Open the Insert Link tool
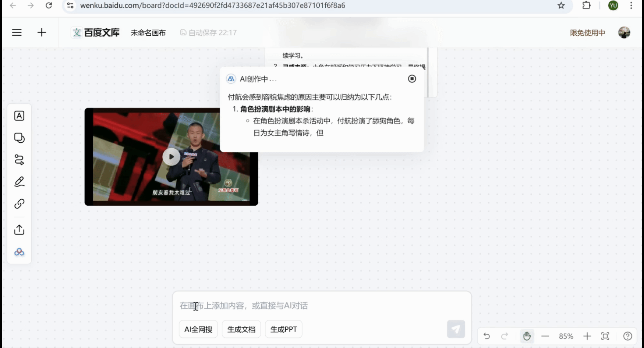 pos(19,204)
